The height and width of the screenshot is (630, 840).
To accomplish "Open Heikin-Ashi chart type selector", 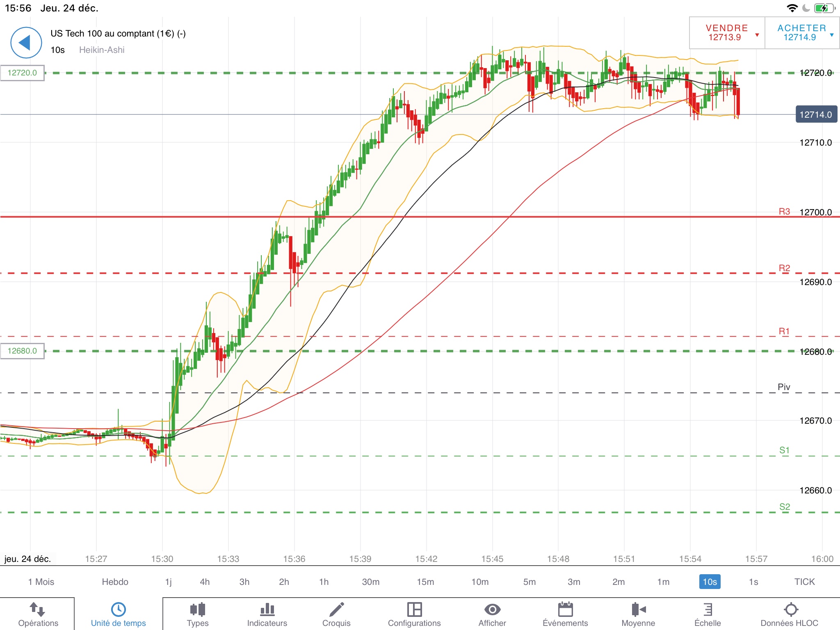I will click(x=102, y=50).
